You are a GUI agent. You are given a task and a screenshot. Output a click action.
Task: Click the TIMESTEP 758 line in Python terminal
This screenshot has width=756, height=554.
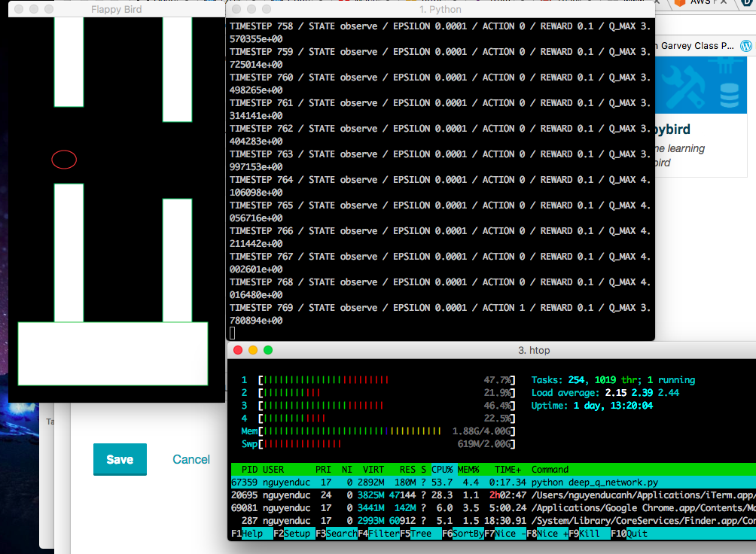(440, 32)
